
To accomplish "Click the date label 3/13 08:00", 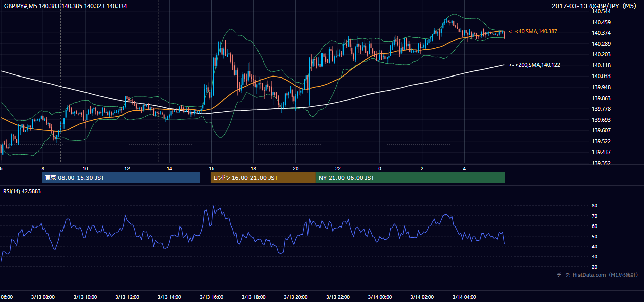I will (43, 297).
